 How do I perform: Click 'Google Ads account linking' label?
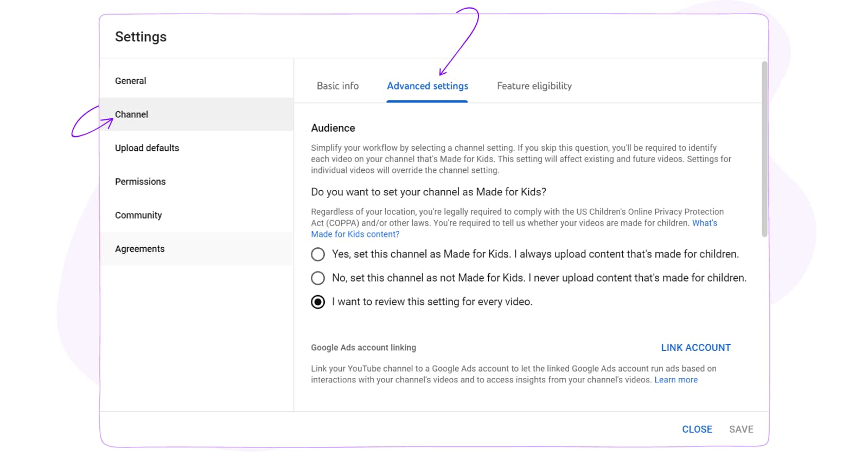(363, 348)
